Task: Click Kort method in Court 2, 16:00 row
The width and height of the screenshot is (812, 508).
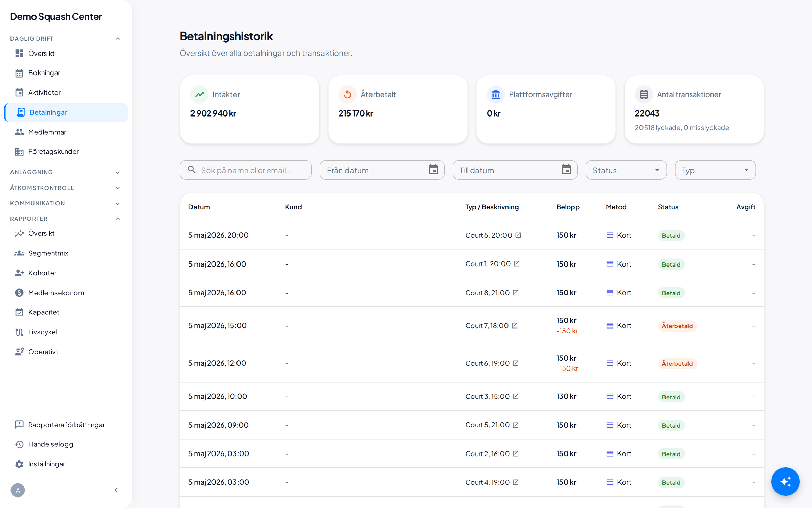Action: (x=619, y=453)
